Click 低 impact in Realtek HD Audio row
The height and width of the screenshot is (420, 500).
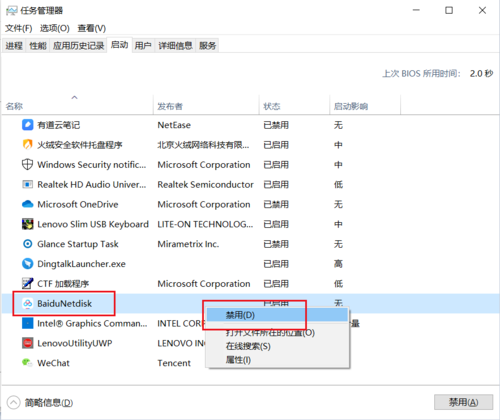338,184
